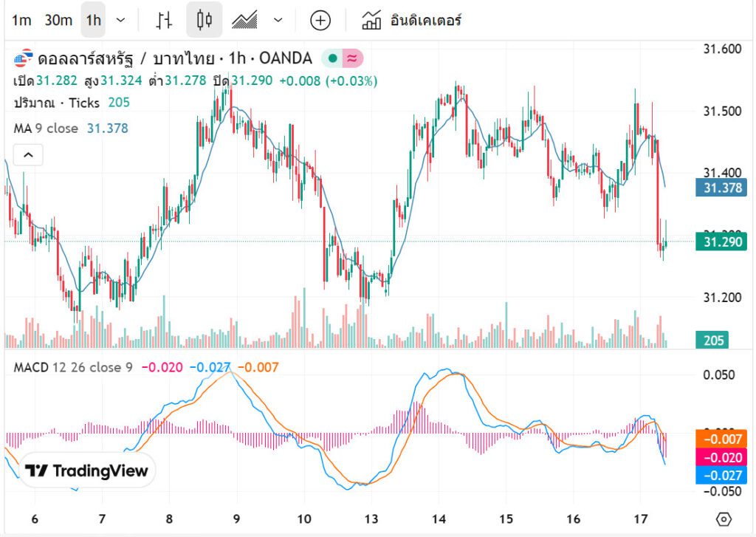Select the area chart style icon

click(244, 20)
